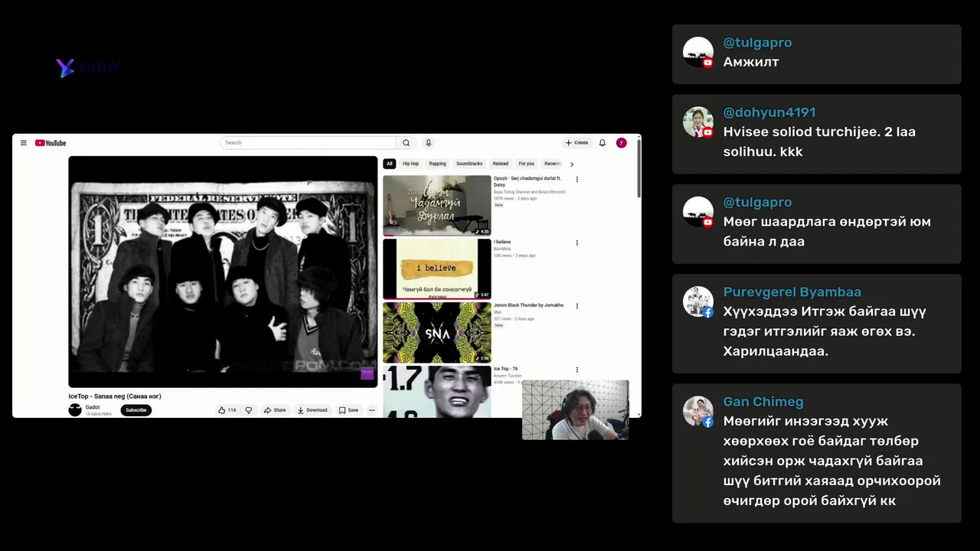
Task: Click the Opozit - Serj chadamgui durlal title
Action: click(528, 181)
